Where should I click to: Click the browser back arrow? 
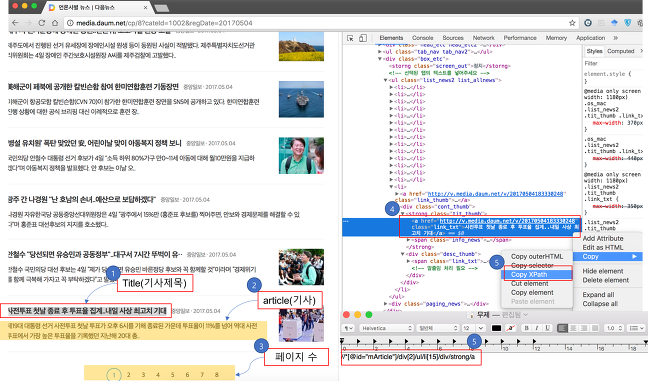tap(15, 23)
